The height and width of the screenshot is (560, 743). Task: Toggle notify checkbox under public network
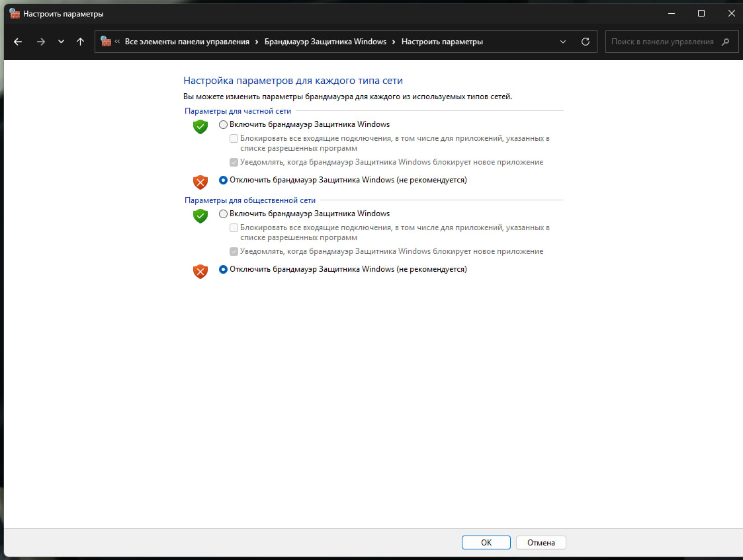point(234,251)
